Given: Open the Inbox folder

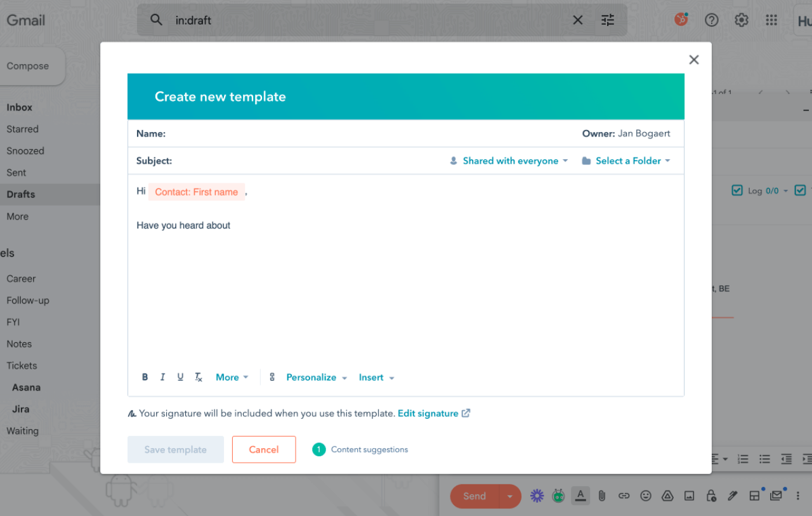Looking at the screenshot, I should [x=20, y=107].
